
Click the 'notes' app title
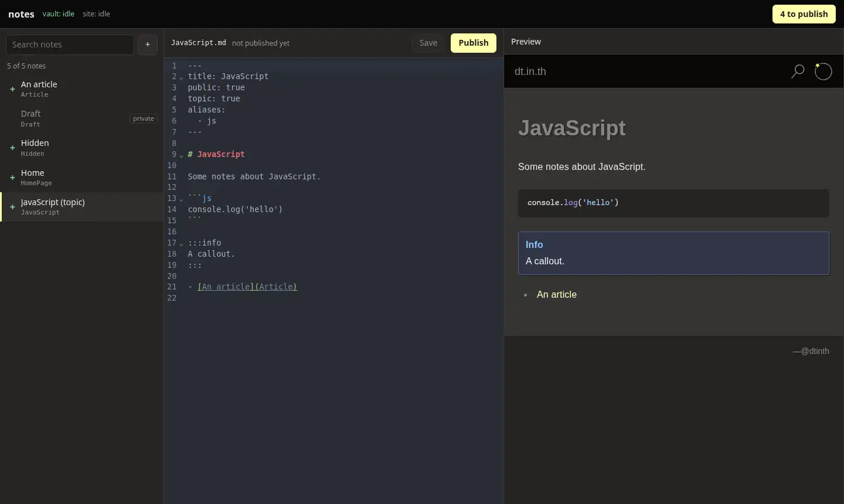coord(21,14)
